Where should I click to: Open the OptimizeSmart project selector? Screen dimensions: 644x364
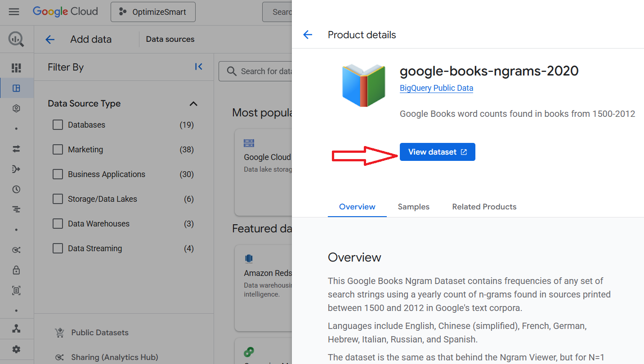click(x=153, y=12)
